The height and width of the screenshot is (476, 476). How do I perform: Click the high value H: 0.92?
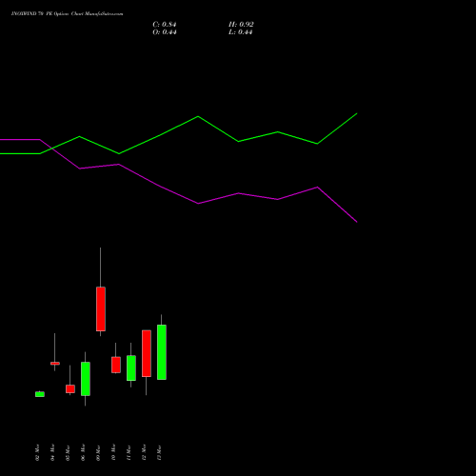pos(241,25)
